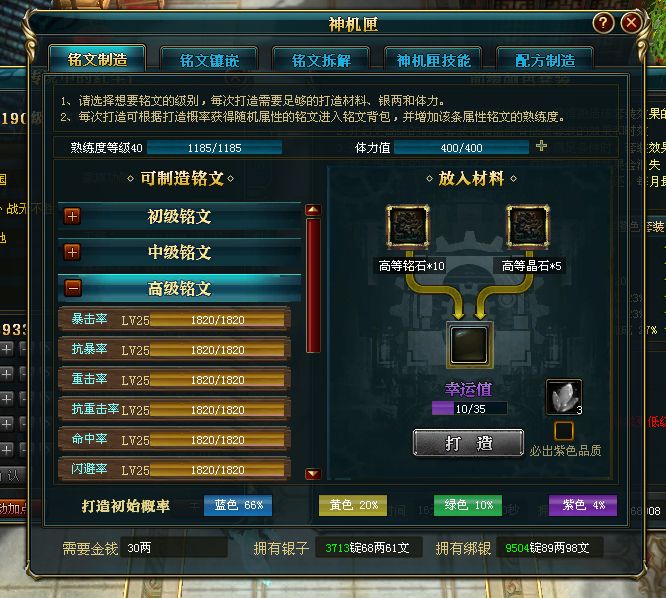Click the 打造 craft button
666x598 pixels.
468,443
